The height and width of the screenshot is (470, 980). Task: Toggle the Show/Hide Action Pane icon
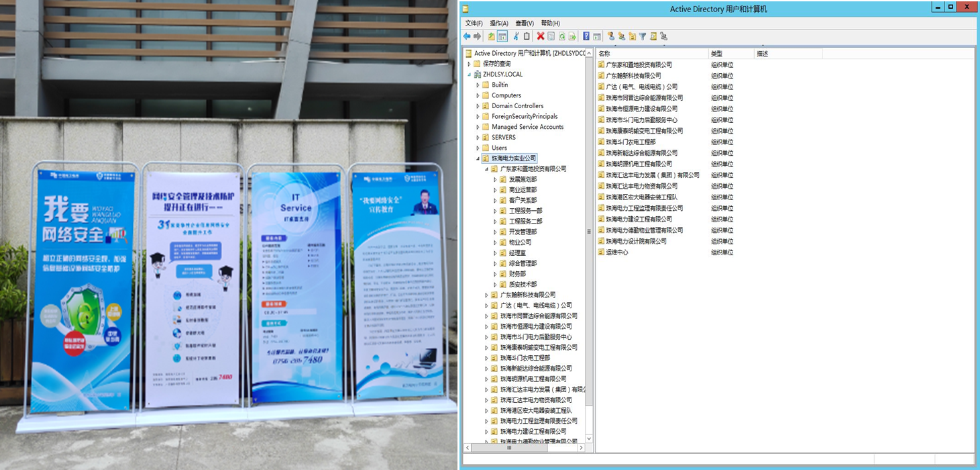point(597,36)
